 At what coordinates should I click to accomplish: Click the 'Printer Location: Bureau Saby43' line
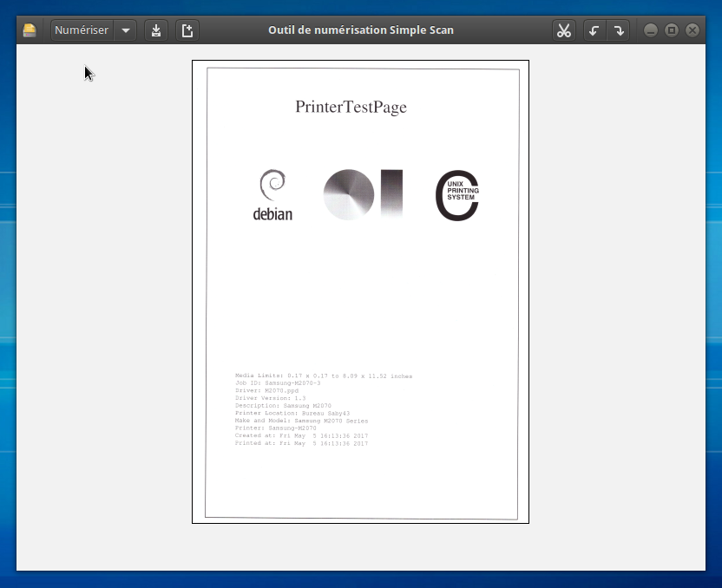click(x=292, y=414)
